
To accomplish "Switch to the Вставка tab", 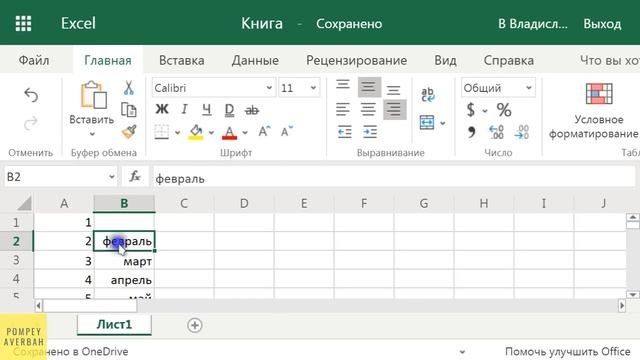I will [182, 60].
